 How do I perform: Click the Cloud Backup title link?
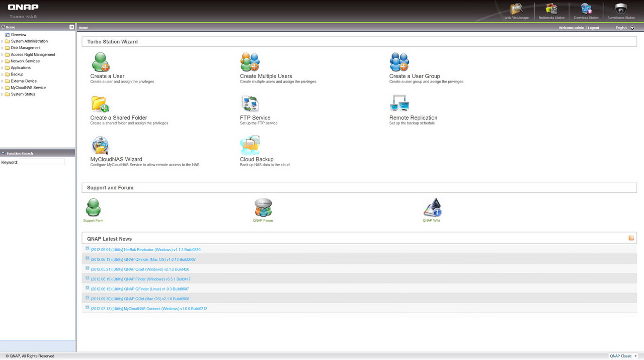[x=257, y=160]
